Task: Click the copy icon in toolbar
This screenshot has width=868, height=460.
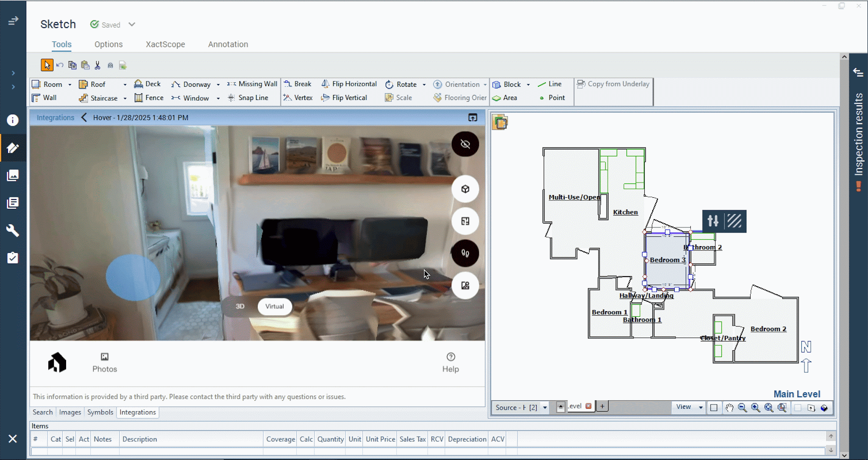Action: pyautogui.click(x=72, y=65)
